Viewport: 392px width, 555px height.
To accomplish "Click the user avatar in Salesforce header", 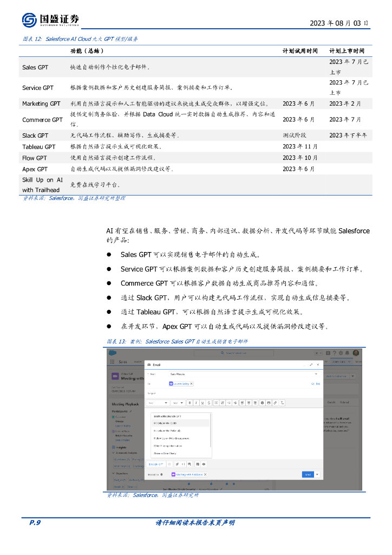I will tap(356, 353).
